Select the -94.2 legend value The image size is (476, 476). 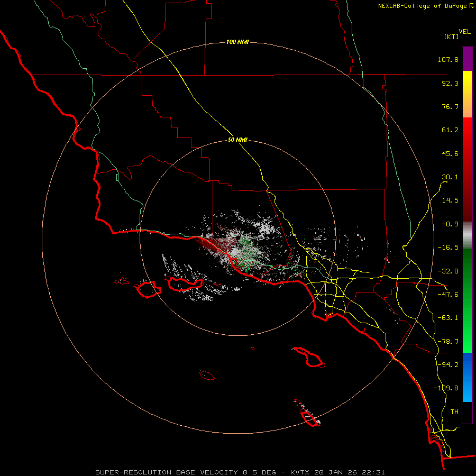(448, 365)
